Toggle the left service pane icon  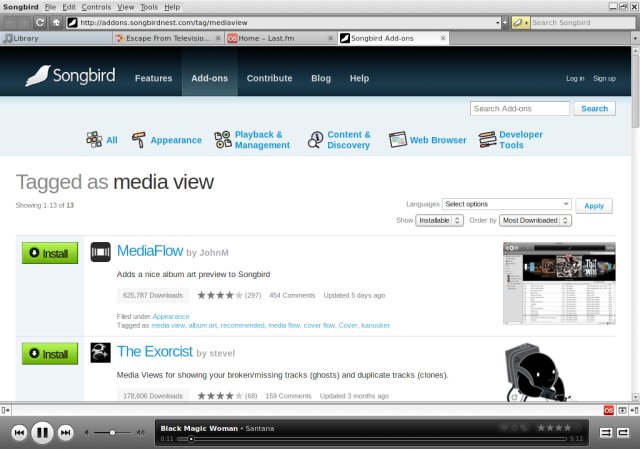click(5, 410)
